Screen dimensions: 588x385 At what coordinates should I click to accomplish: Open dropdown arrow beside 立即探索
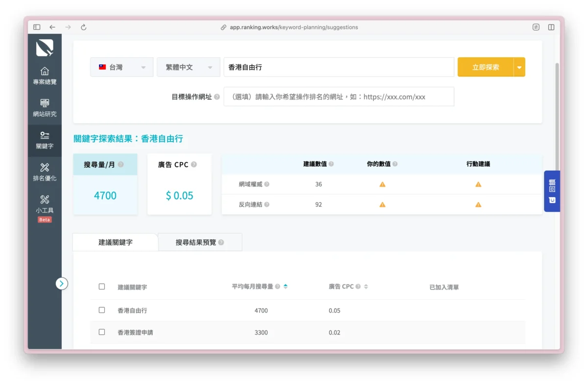519,67
